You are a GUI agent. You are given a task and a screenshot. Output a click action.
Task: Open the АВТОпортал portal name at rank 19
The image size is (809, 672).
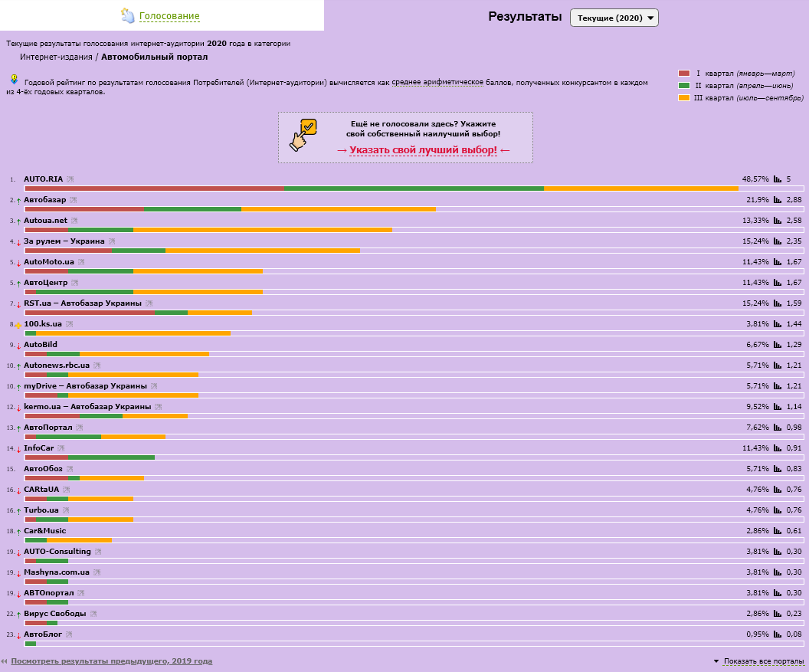[49, 592]
